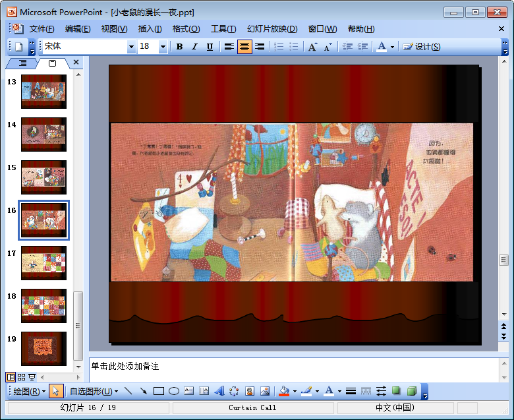Align text right
Screen dimensions: 514x420
point(260,47)
